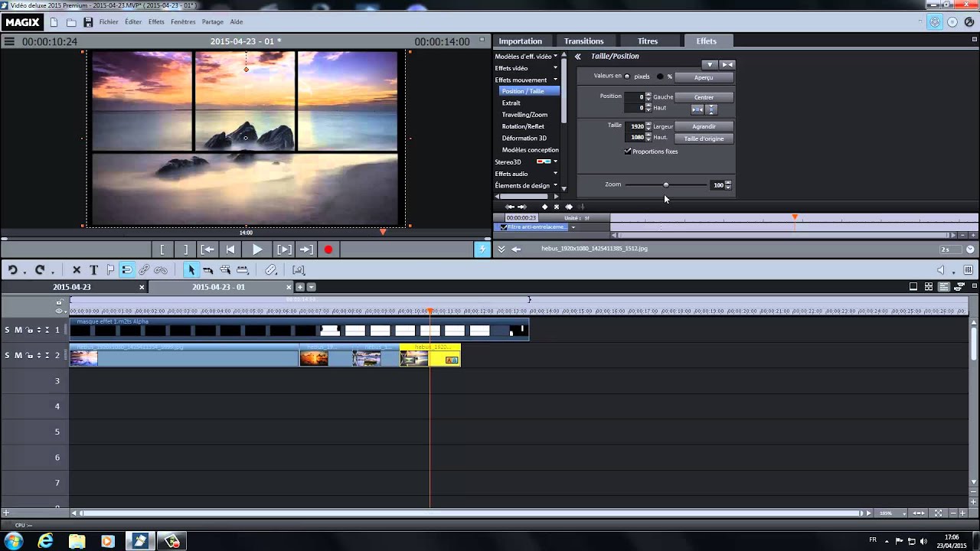Open a project with the folder icon
980x551 pixels.
(70, 22)
